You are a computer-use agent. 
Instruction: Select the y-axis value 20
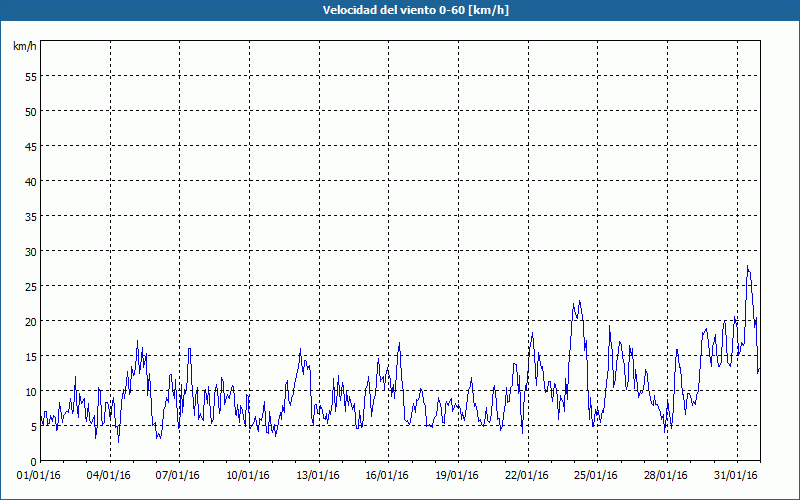coord(31,321)
